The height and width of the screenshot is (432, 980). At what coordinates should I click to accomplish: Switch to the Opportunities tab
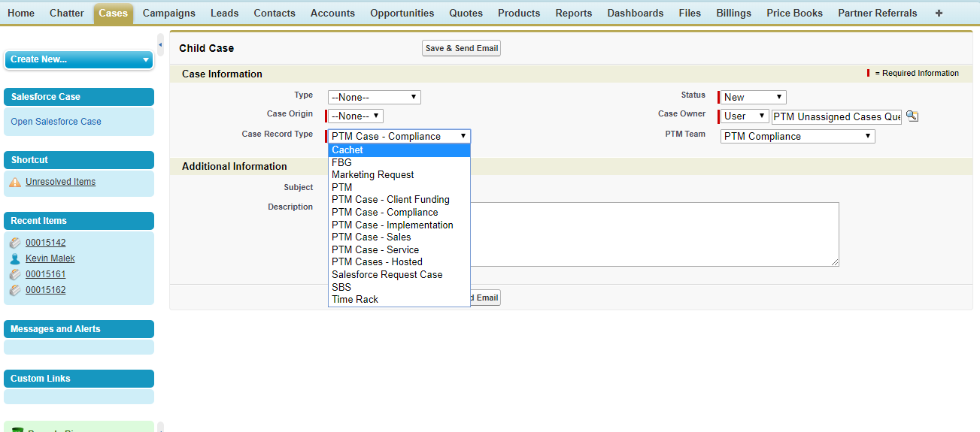tap(402, 13)
